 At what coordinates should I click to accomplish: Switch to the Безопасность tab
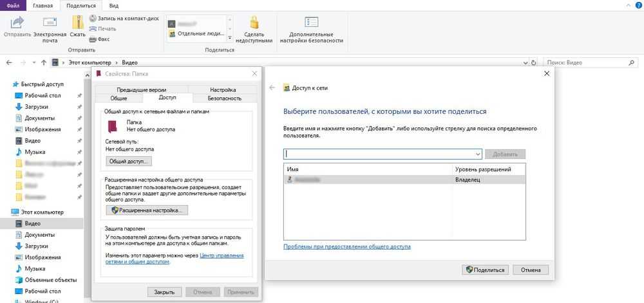(224, 98)
